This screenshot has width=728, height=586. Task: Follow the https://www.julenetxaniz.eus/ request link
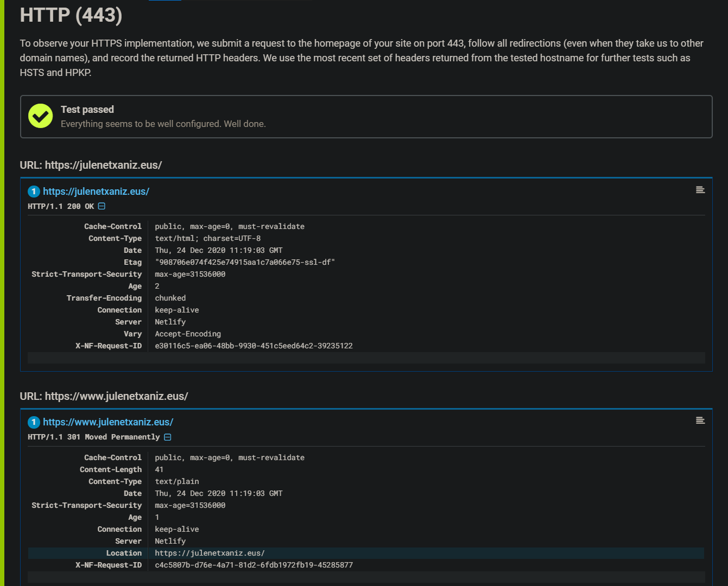tap(107, 422)
